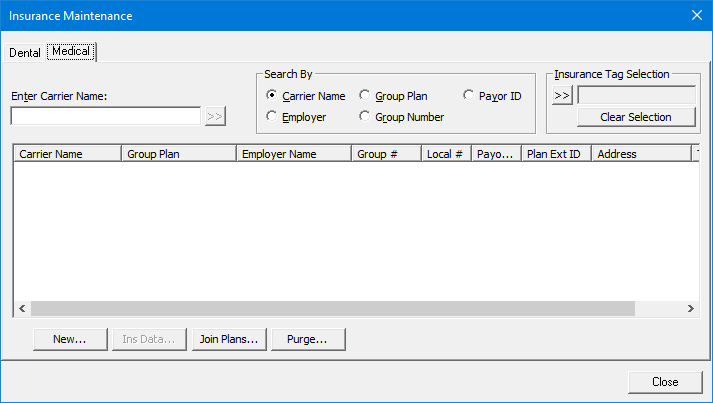This screenshot has height=403, width=713.
Task: Select the Carrier Name radio button
Action: click(272, 96)
